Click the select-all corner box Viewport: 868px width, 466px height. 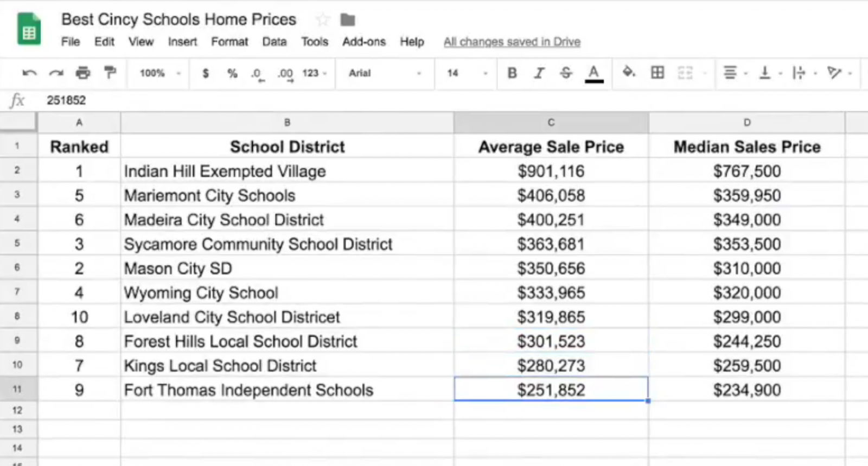tap(18, 123)
